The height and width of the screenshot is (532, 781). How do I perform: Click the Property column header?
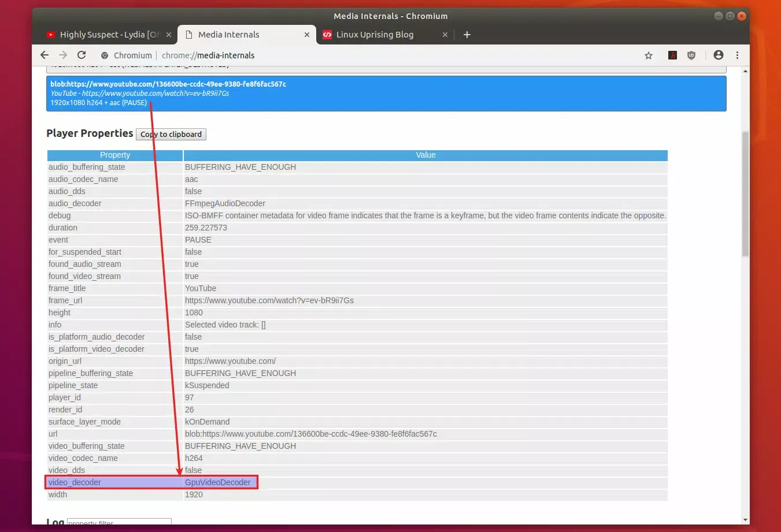pyautogui.click(x=115, y=155)
